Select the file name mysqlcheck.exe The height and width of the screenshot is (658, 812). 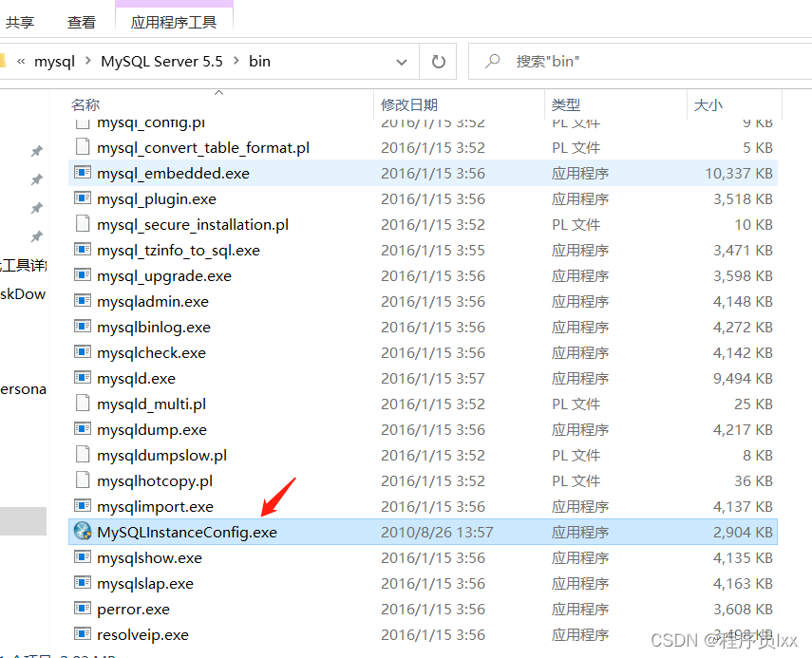[x=151, y=353]
